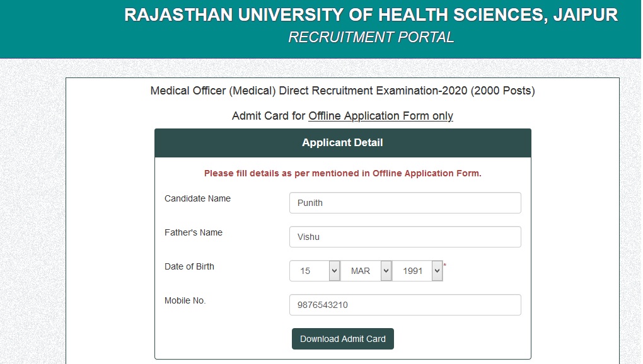Open the birth year dropdown showing 1991
643x364 pixels.
pyautogui.click(x=417, y=271)
